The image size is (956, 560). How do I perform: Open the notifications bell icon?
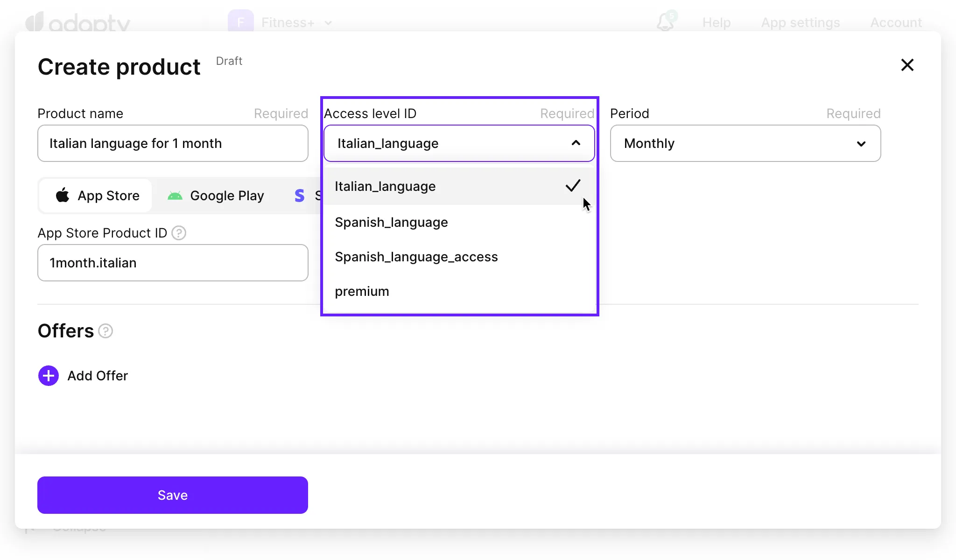point(665,22)
